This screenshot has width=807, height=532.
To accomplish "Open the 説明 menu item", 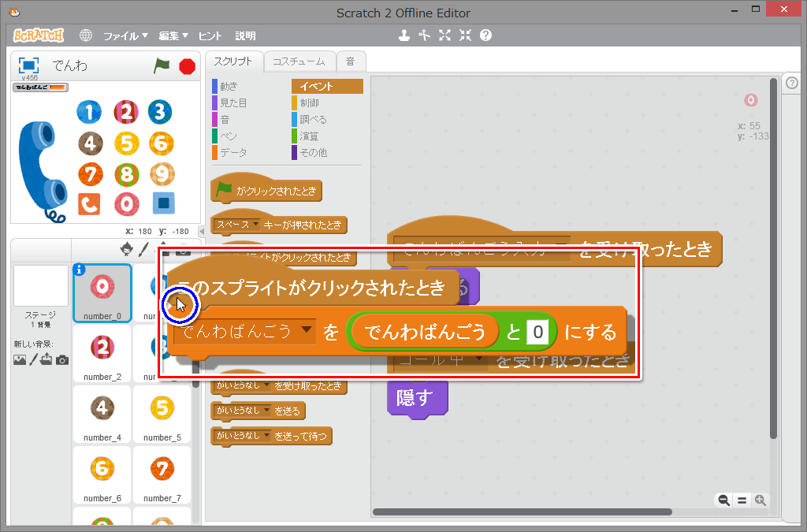I will pyautogui.click(x=246, y=36).
